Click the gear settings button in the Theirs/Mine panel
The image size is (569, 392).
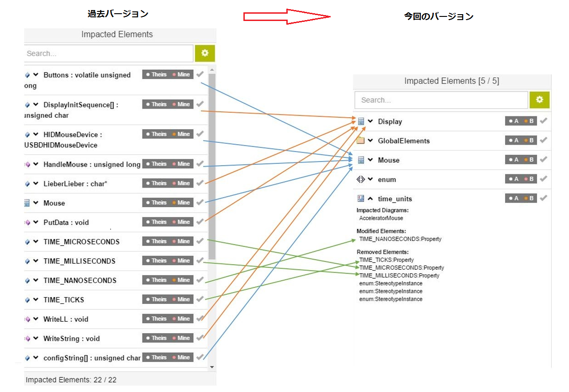pos(205,53)
